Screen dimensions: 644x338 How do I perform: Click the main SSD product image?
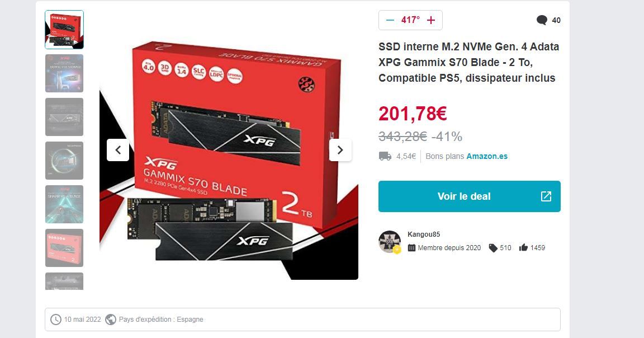point(229,161)
